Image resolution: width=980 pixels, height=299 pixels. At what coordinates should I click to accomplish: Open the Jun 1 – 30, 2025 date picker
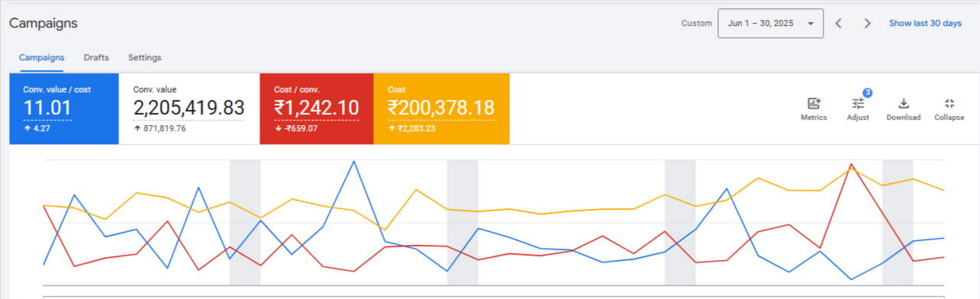click(770, 23)
